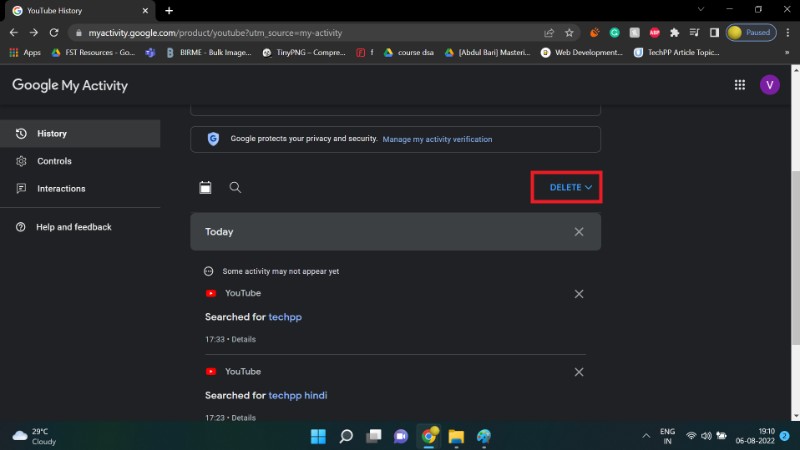Click the calendar filter by date icon

[205, 187]
